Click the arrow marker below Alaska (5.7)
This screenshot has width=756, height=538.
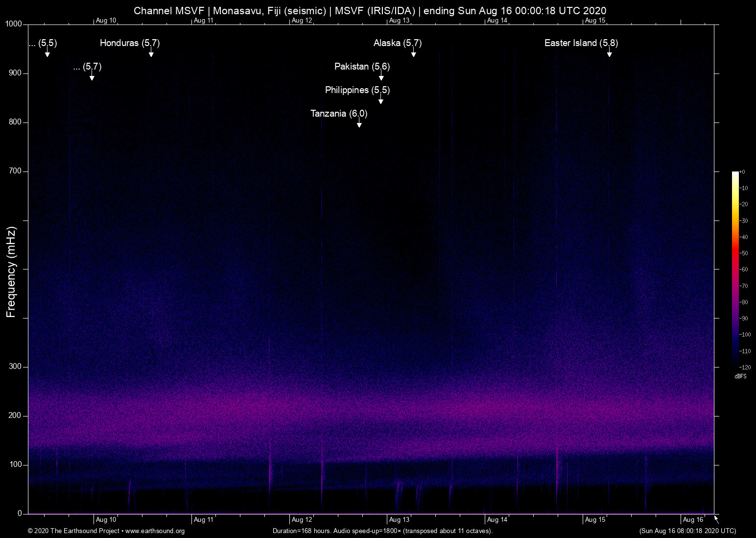click(414, 53)
